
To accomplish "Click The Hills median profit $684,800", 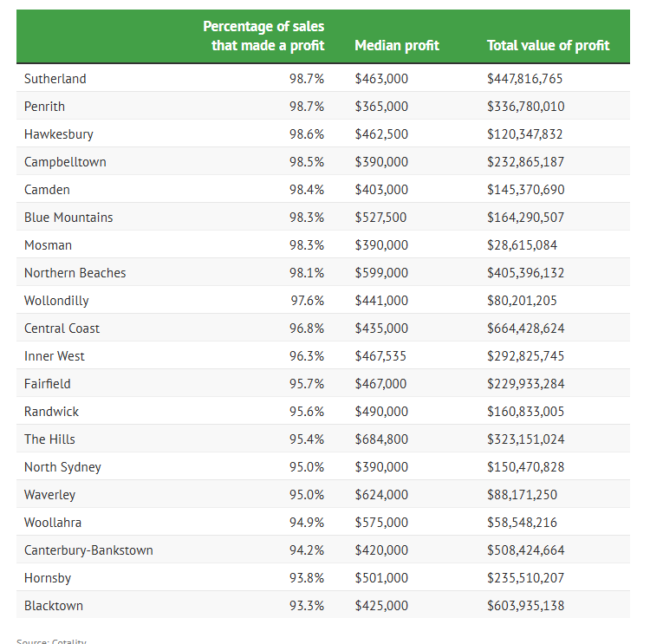I will [381, 439].
